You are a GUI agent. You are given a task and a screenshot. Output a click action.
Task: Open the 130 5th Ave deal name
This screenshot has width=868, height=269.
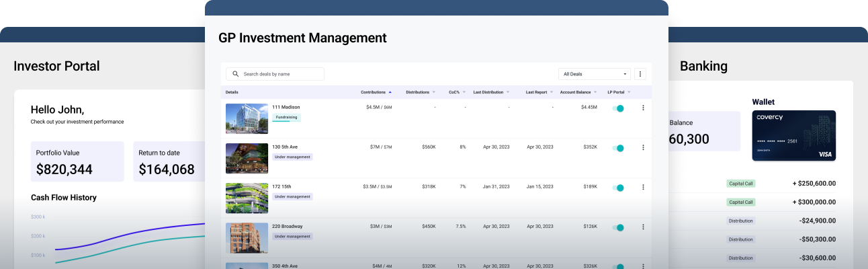point(286,147)
